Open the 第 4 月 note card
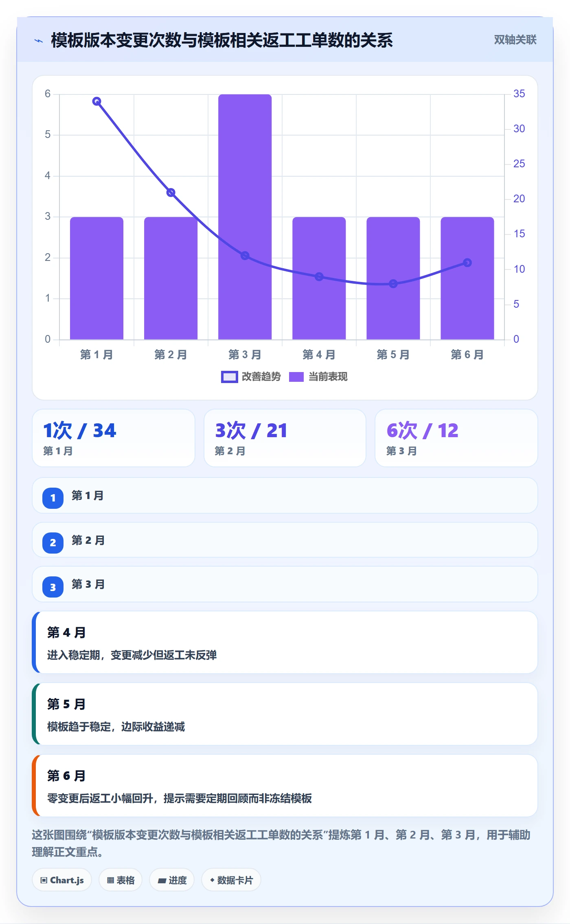 click(x=285, y=642)
